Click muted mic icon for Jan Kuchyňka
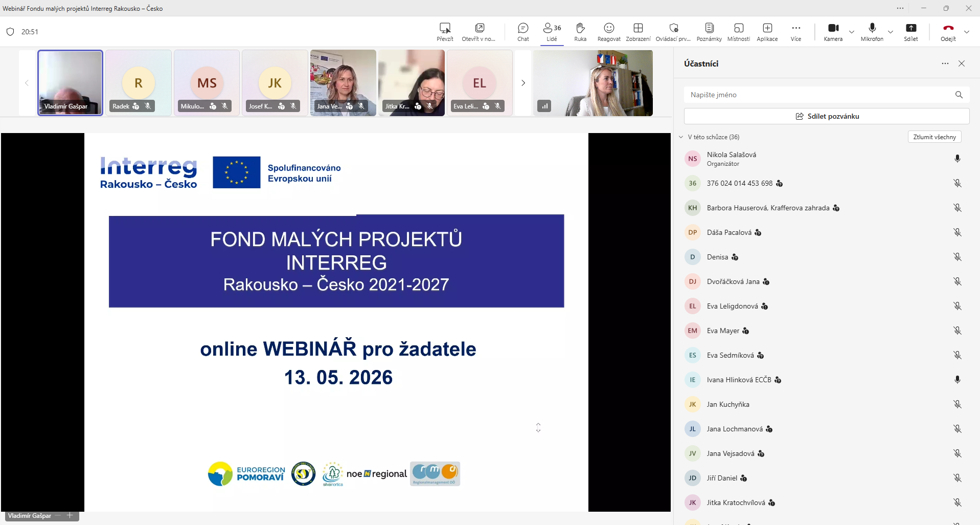Viewport: 980px width, 525px height. coord(958,404)
